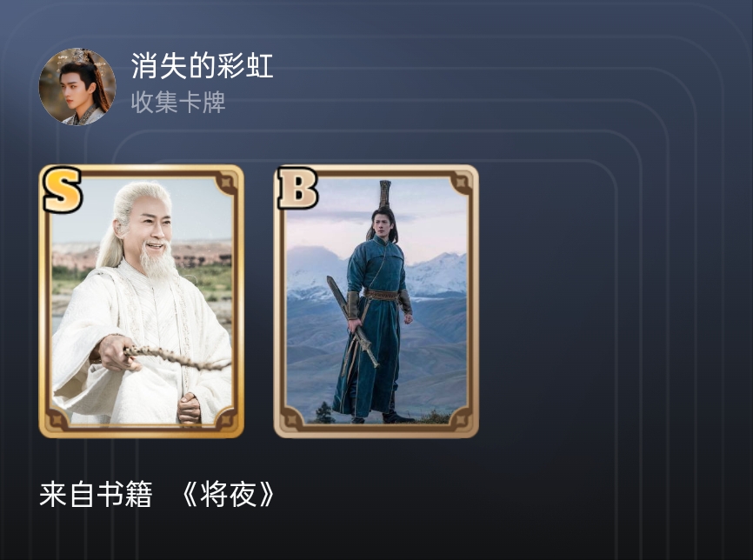Tap the S card's lower-right diamond ornament
Viewport: 753px width, 560px height.
point(225,419)
